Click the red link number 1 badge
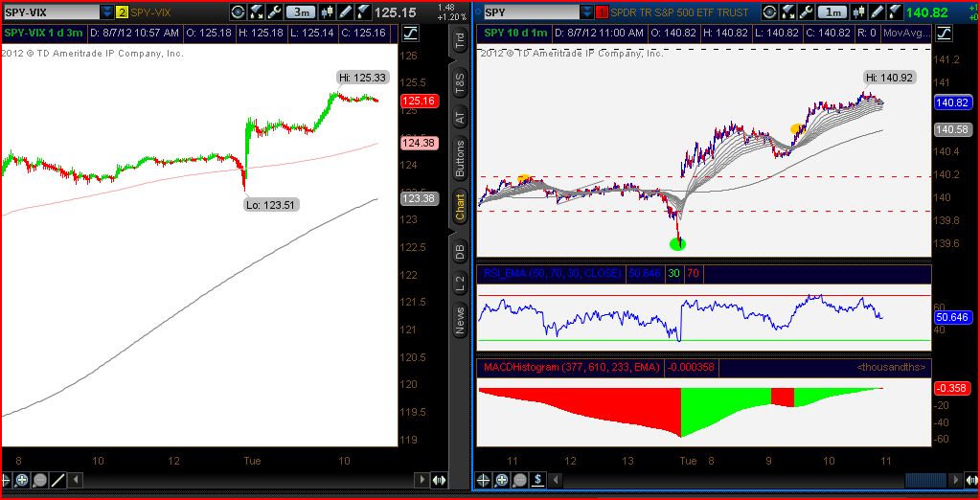The height and width of the screenshot is (500, 980). click(x=603, y=11)
